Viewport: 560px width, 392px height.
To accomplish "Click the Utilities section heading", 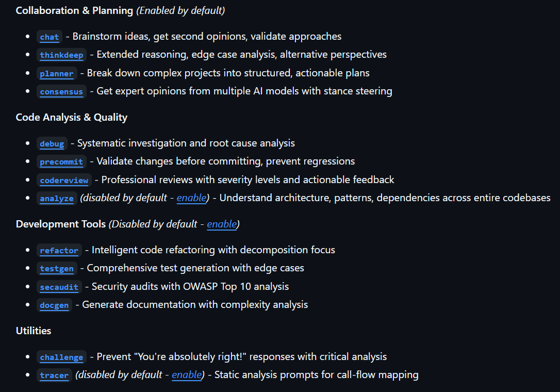I will (x=34, y=331).
